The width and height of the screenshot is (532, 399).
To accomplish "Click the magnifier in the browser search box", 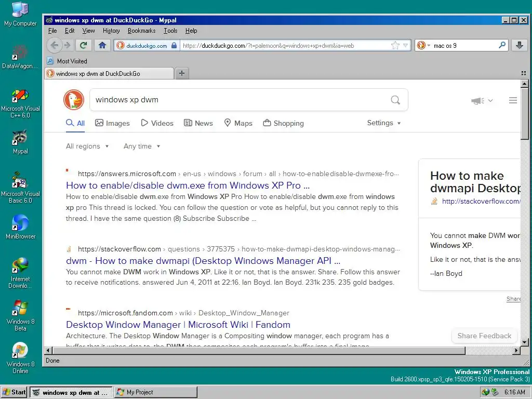I will pyautogui.click(x=502, y=45).
